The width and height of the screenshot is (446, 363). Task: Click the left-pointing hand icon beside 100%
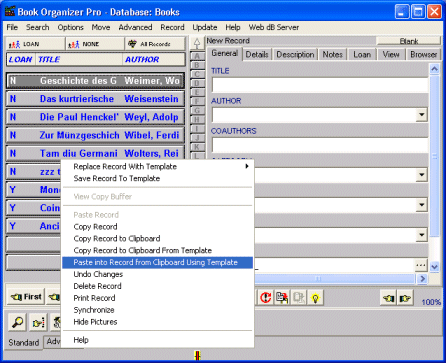(389, 298)
